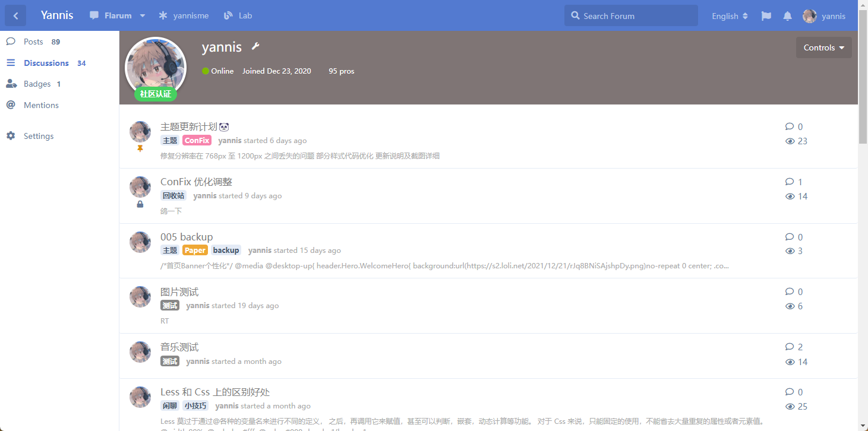Screen dimensions: 868x431
Task: Click the pinned thumbtack icon
Action: click(x=140, y=148)
